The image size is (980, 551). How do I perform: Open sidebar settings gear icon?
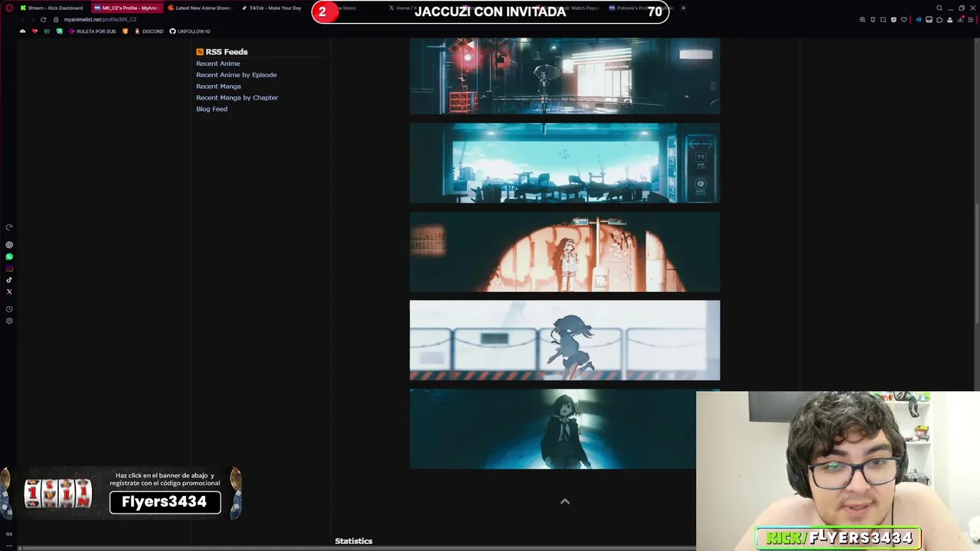[x=9, y=321]
